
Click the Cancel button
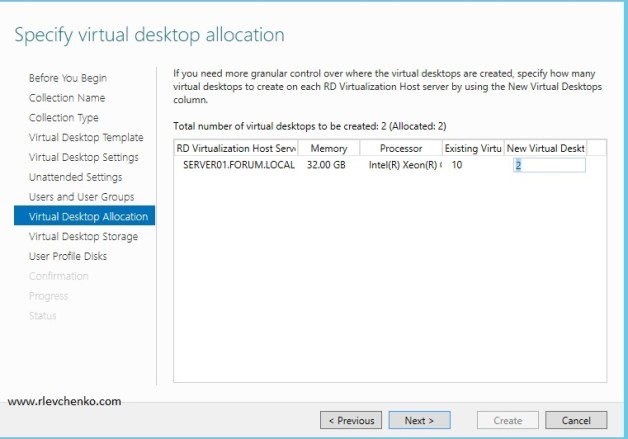click(576, 420)
